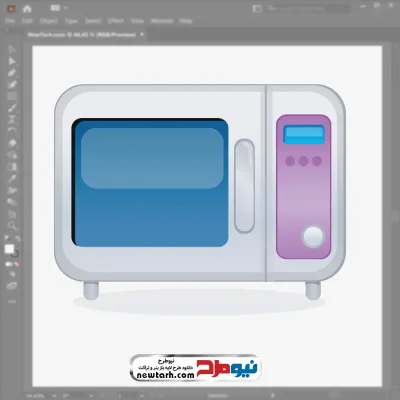400x400 pixels.
Task: Select the Rotate tool
Action: point(12,131)
